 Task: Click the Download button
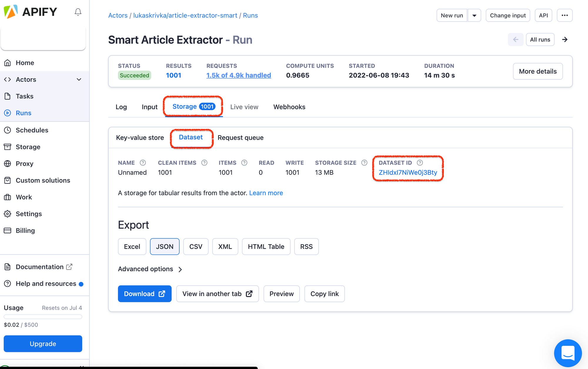(x=145, y=294)
